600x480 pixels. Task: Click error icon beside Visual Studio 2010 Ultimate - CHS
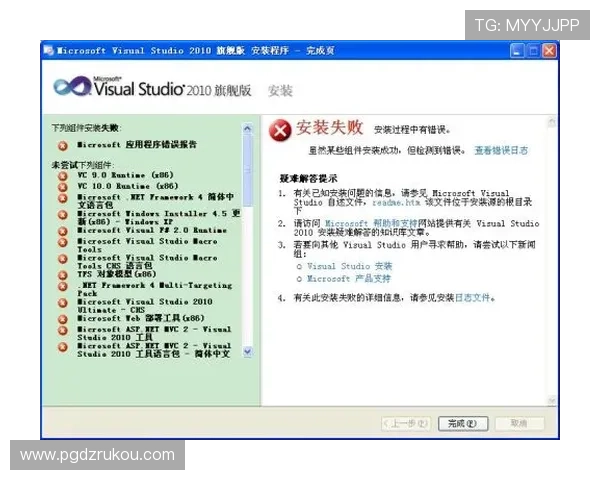tap(63, 302)
